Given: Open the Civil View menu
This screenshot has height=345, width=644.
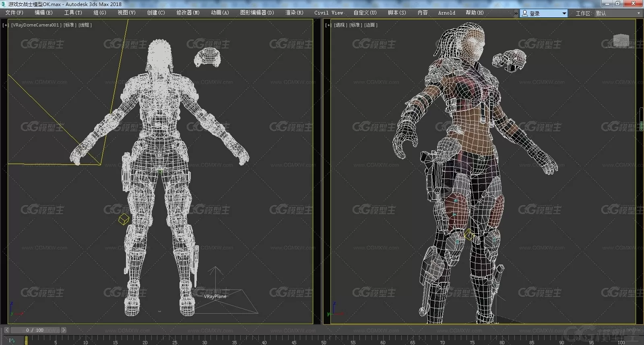Looking at the screenshot, I should pos(329,13).
